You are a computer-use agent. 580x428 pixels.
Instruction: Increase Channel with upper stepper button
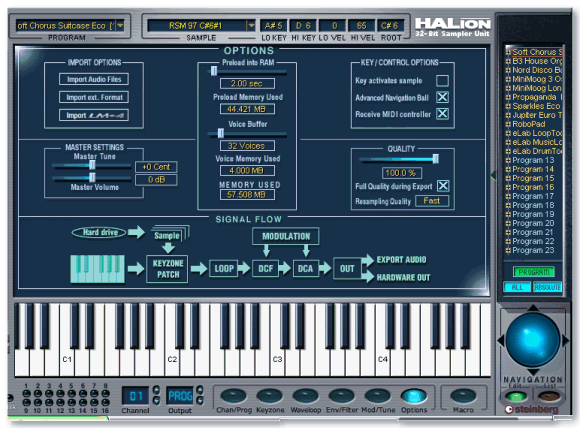[156, 390]
